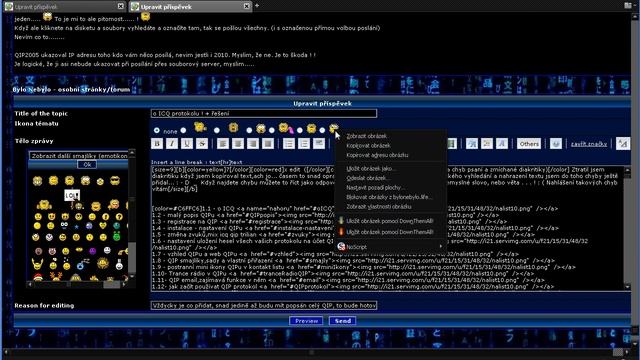640x360 pixels.
Task: Open the NoScript context menu item
Action: click(391, 247)
